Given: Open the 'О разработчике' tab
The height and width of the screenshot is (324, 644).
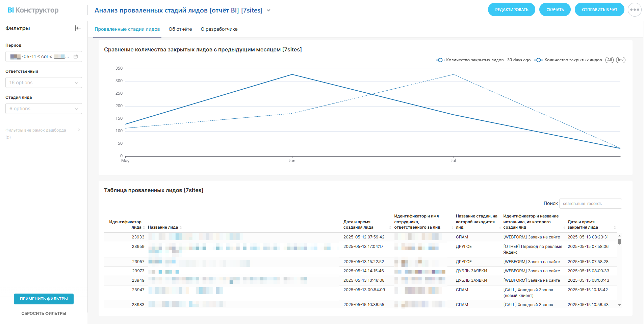Looking at the screenshot, I should point(219,29).
